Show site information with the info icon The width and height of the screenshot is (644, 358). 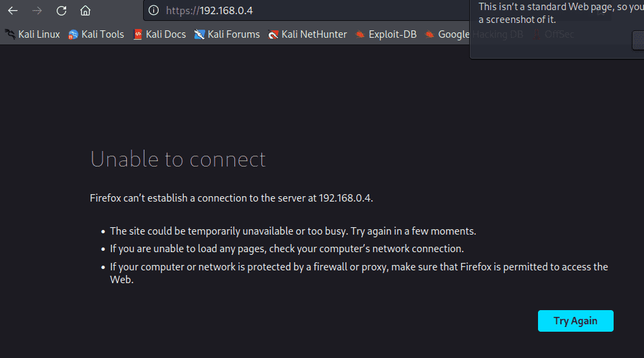(154, 11)
